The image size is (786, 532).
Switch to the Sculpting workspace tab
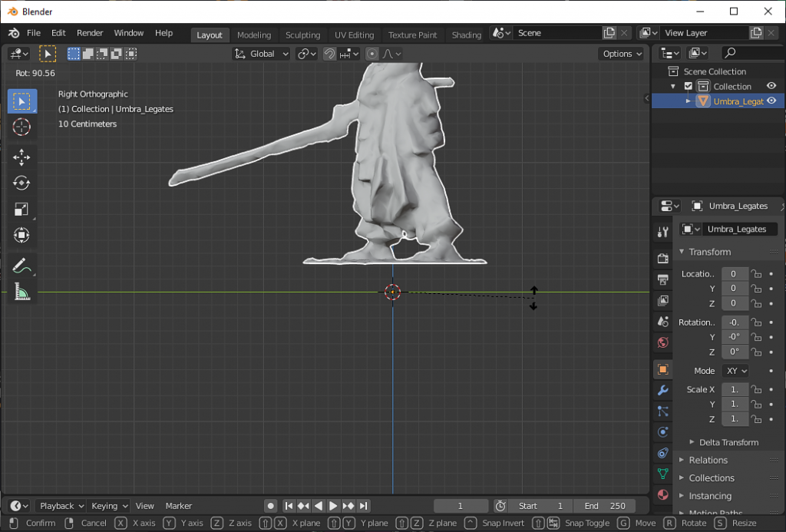[x=302, y=35]
